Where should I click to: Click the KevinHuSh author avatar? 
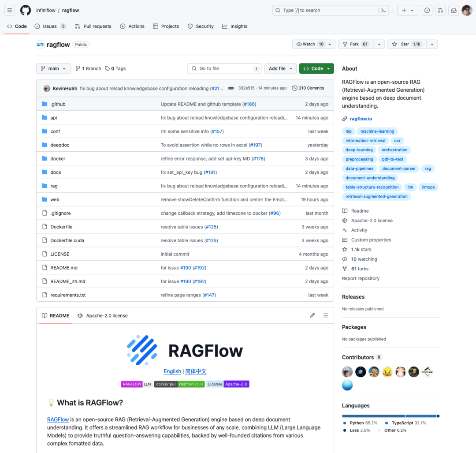[x=47, y=88]
